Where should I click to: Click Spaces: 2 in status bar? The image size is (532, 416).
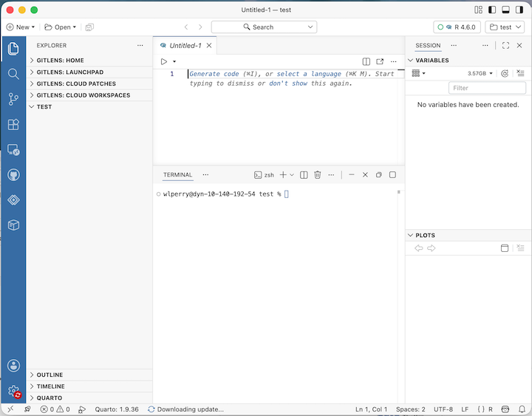(x=411, y=409)
